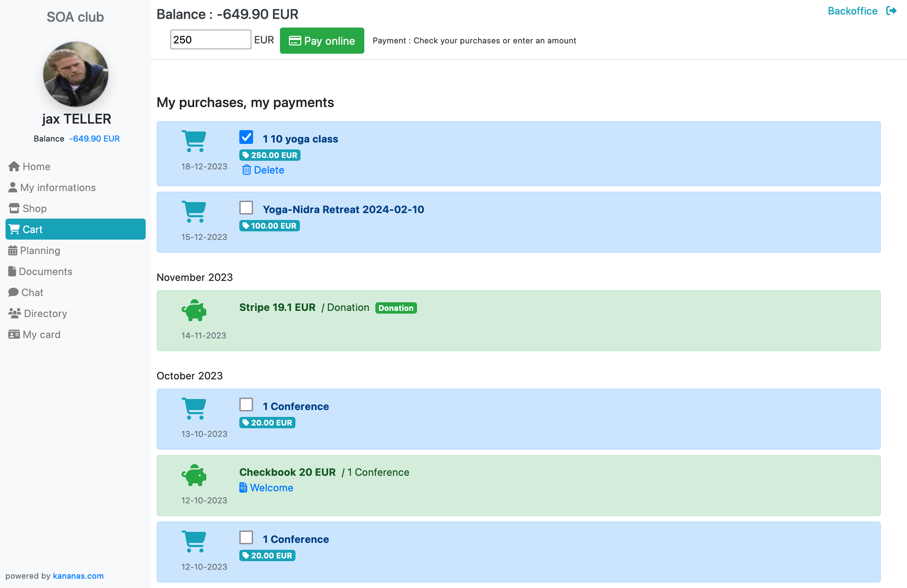907x588 pixels.
Task: Click the payment amount input field
Action: [211, 40]
